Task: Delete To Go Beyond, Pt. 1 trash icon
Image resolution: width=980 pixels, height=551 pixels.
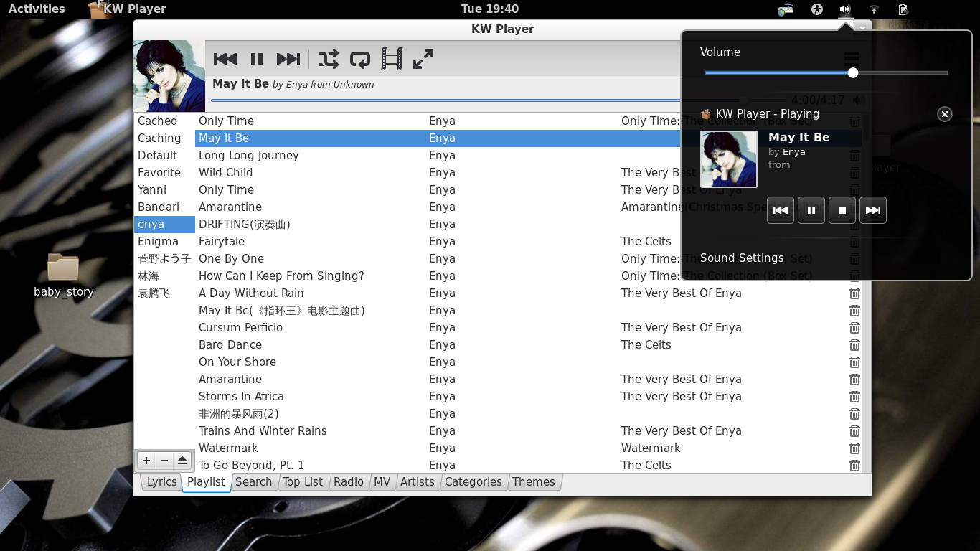Action: pyautogui.click(x=854, y=466)
